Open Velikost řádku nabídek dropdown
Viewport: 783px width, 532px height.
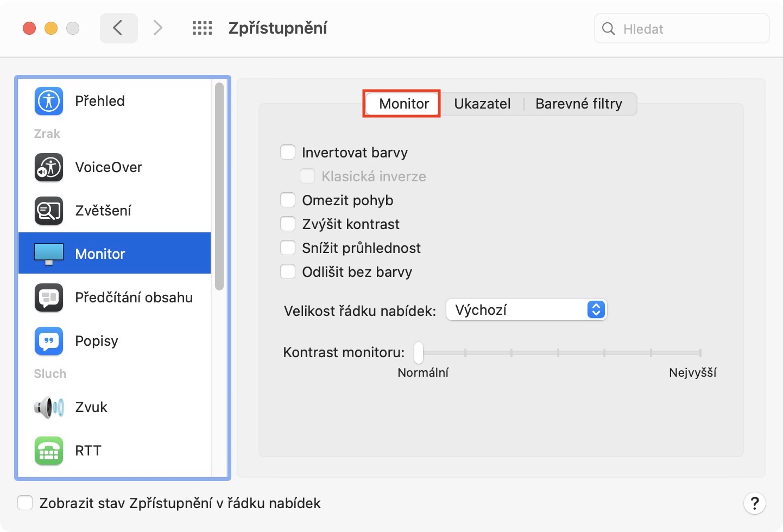pyautogui.click(x=526, y=310)
